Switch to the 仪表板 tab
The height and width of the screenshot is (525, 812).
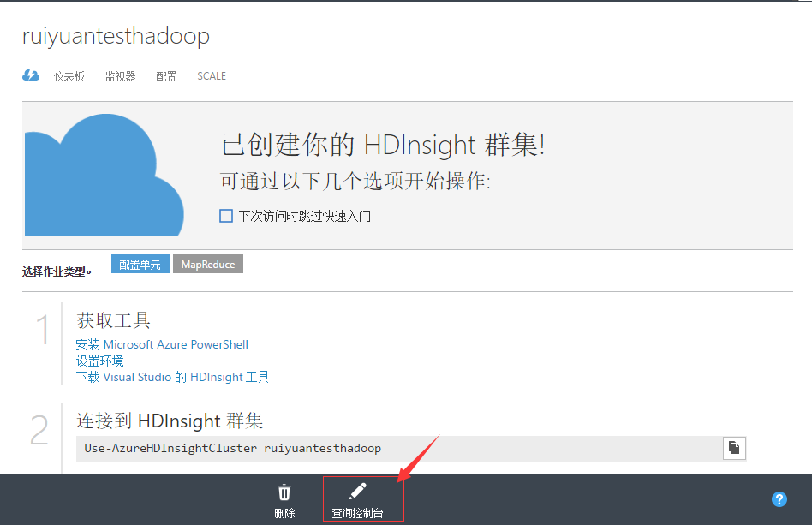pyautogui.click(x=69, y=76)
